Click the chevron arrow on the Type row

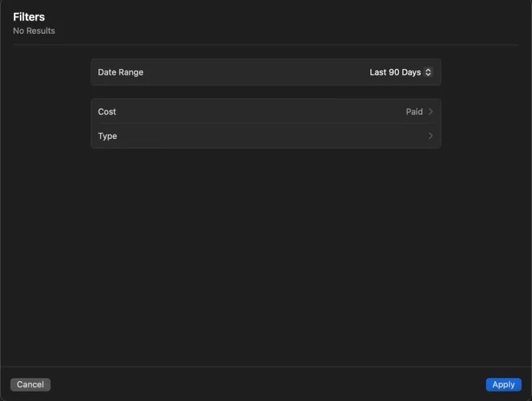click(431, 136)
